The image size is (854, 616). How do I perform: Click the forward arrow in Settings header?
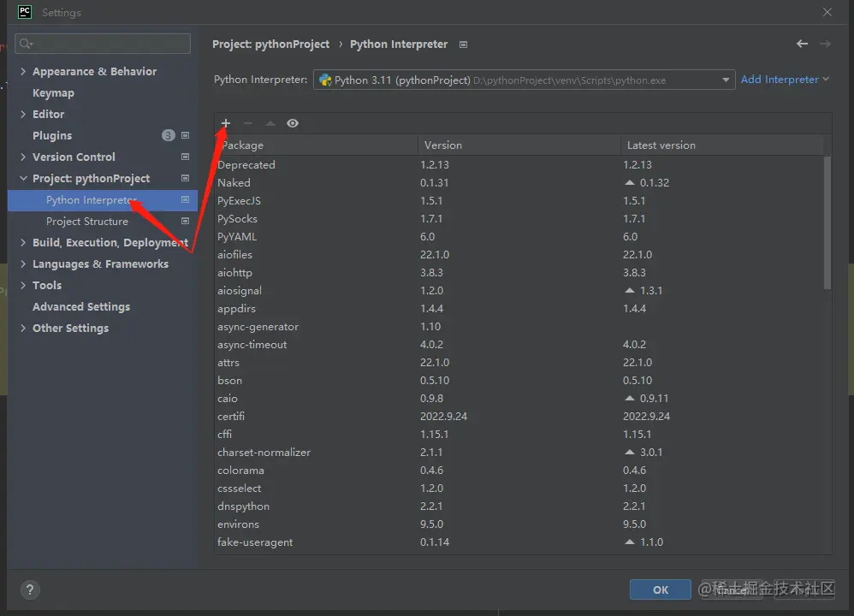[825, 44]
